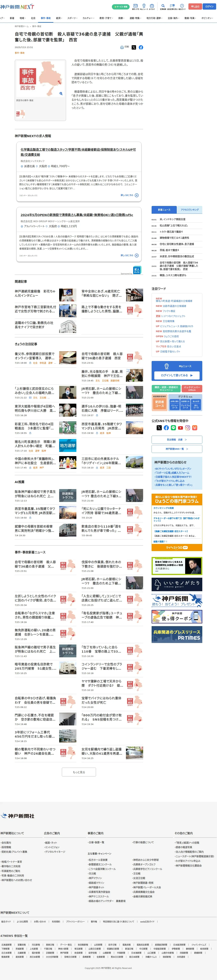Click 兵庫関連のプレスリリース PR TIMES banner
The height and width of the screenshot is (980, 217).
pyautogui.click(x=177, y=635)
